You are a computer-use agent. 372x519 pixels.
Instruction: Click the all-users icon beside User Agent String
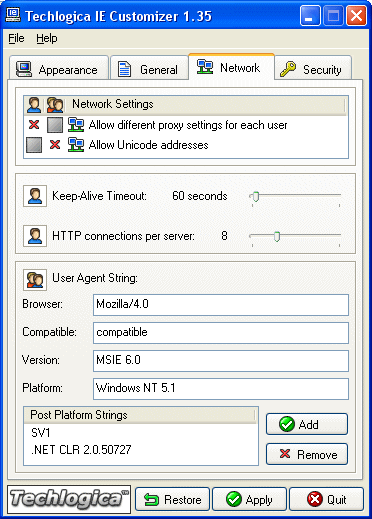click(35, 279)
